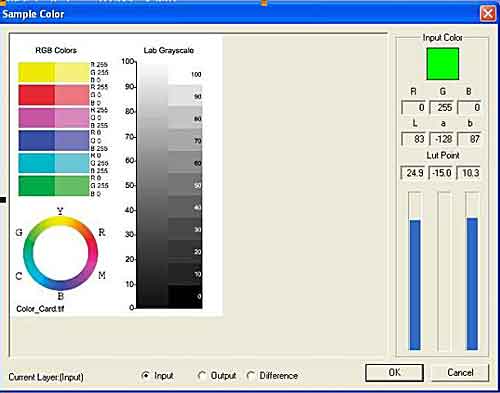This screenshot has width=500, height=393.
Task: Sample the black grayscale step labeled 0
Action: (185, 296)
